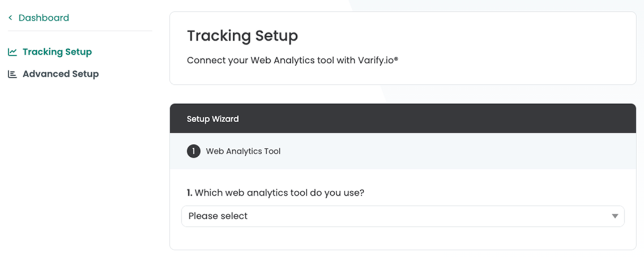Open Advanced Setup label in the sidebar
644x257 pixels.
(x=61, y=74)
